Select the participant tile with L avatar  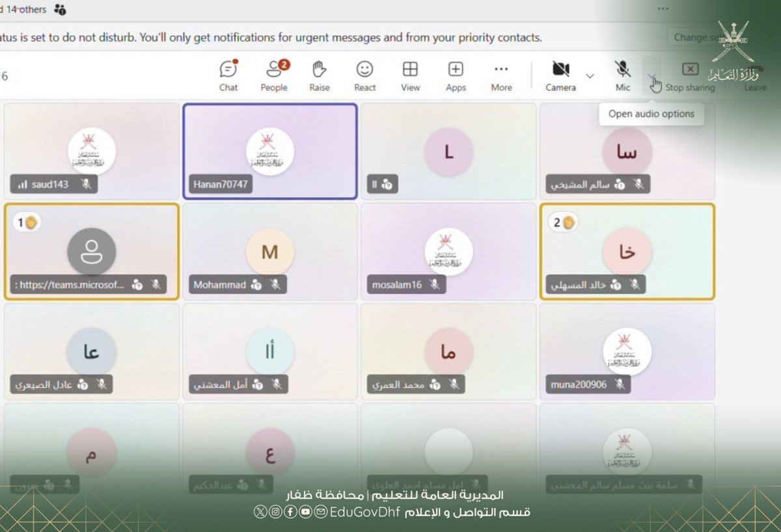point(448,151)
